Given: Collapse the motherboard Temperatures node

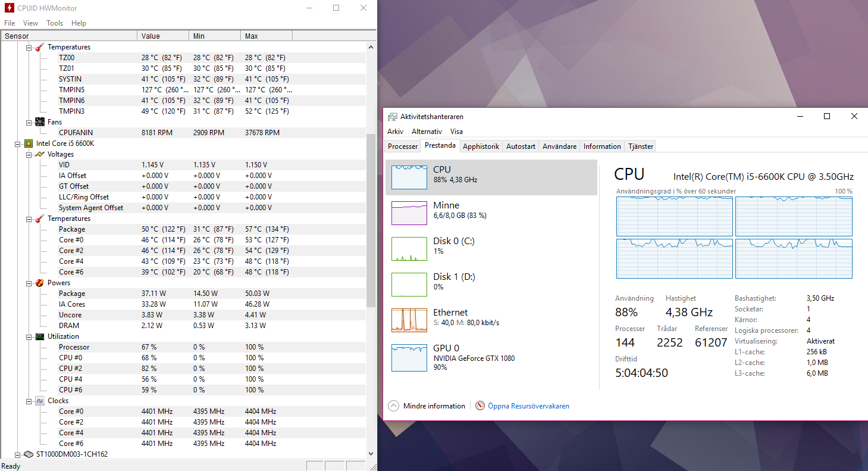Looking at the screenshot, I should (x=29, y=47).
